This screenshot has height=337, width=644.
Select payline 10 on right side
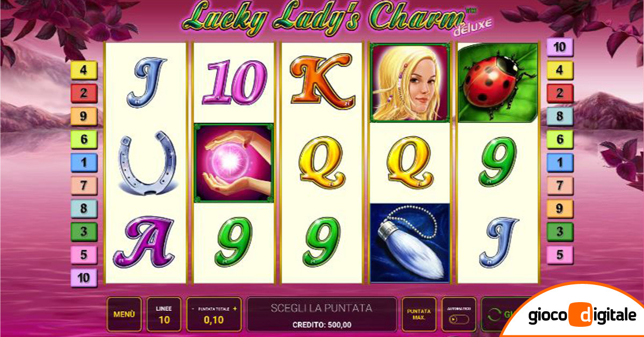pyautogui.click(x=560, y=47)
